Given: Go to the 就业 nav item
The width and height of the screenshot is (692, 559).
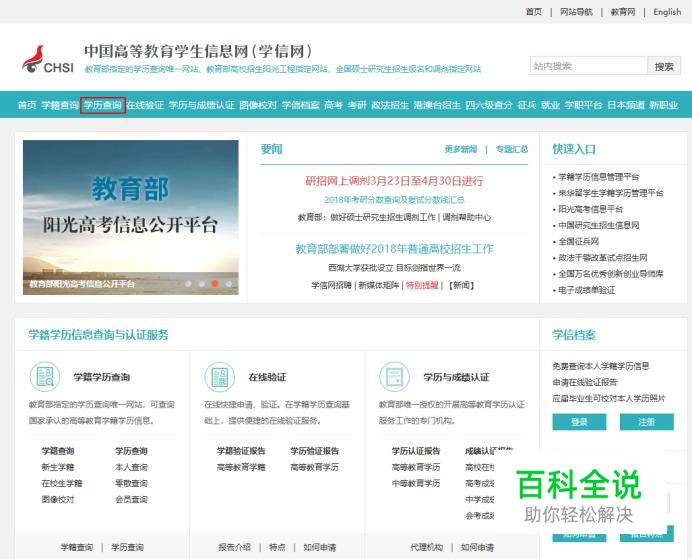Looking at the screenshot, I should [x=551, y=105].
